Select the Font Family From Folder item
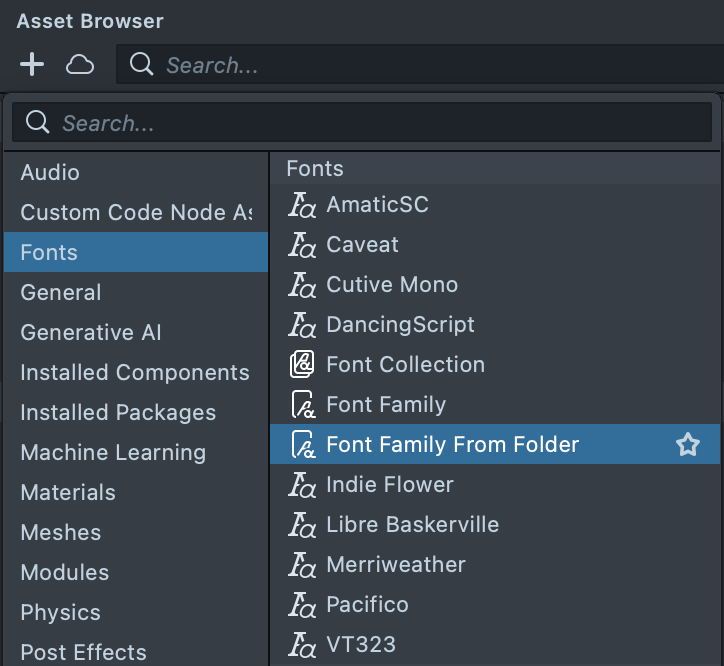This screenshot has width=724, height=666. tap(453, 445)
